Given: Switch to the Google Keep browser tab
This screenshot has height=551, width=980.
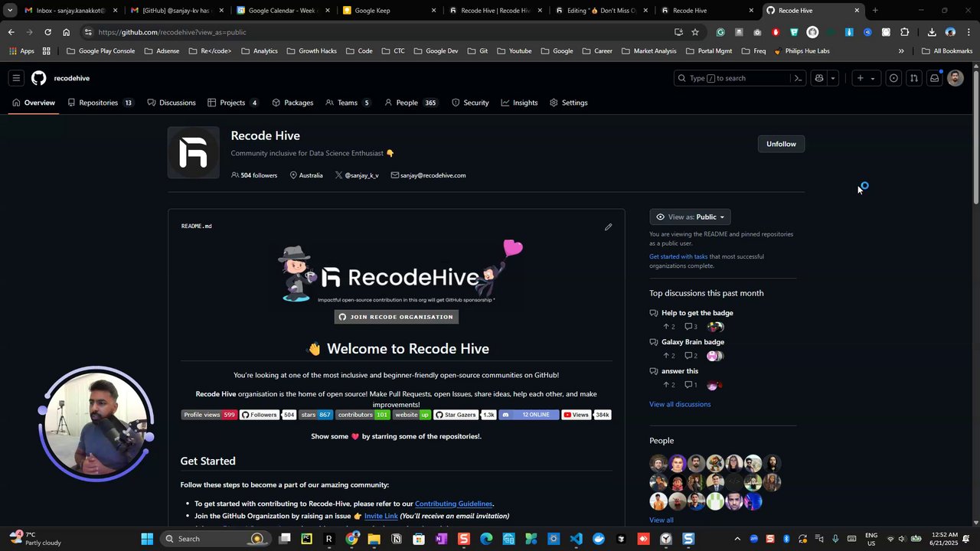Looking at the screenshot, I should (389, 11).
